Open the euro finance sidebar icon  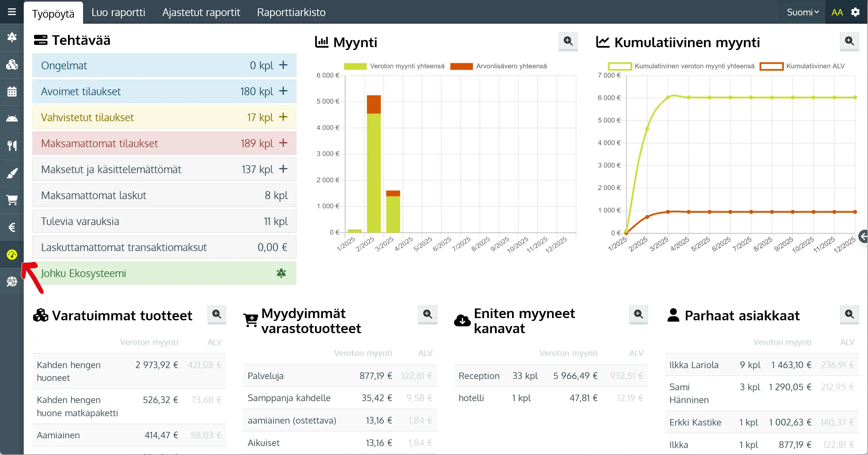(x=12, y=227)
